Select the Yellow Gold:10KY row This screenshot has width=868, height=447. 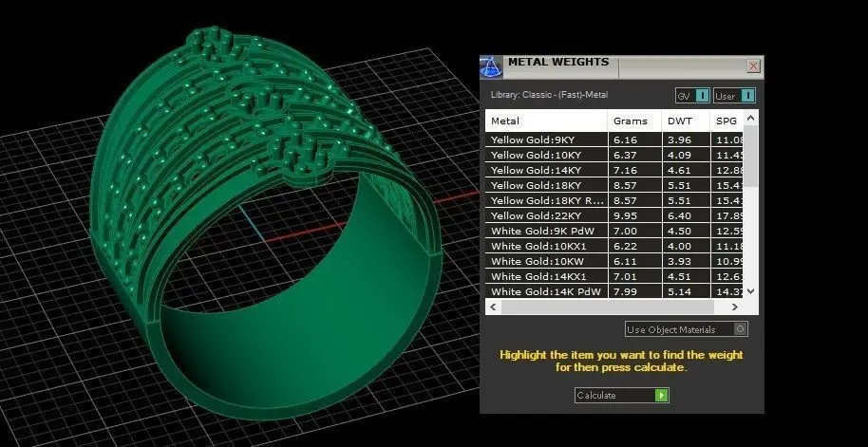click(614, 155)
